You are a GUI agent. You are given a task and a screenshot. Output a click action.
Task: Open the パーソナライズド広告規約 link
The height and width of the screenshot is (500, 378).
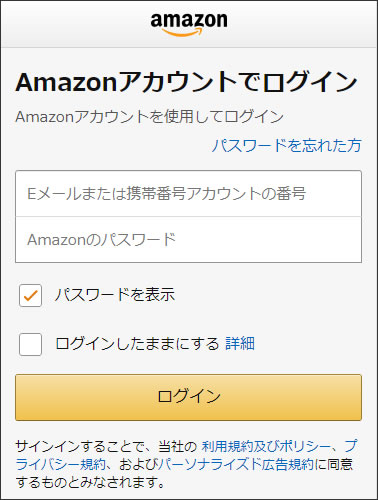236,464
